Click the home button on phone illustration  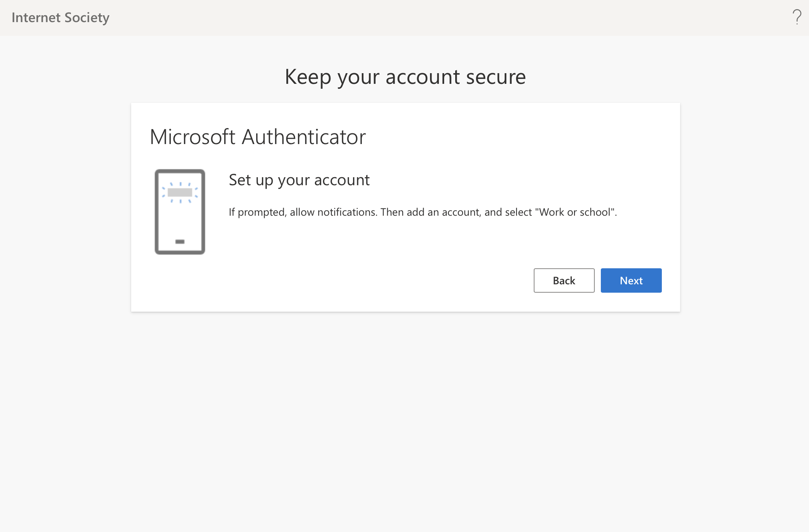[180, 242]
